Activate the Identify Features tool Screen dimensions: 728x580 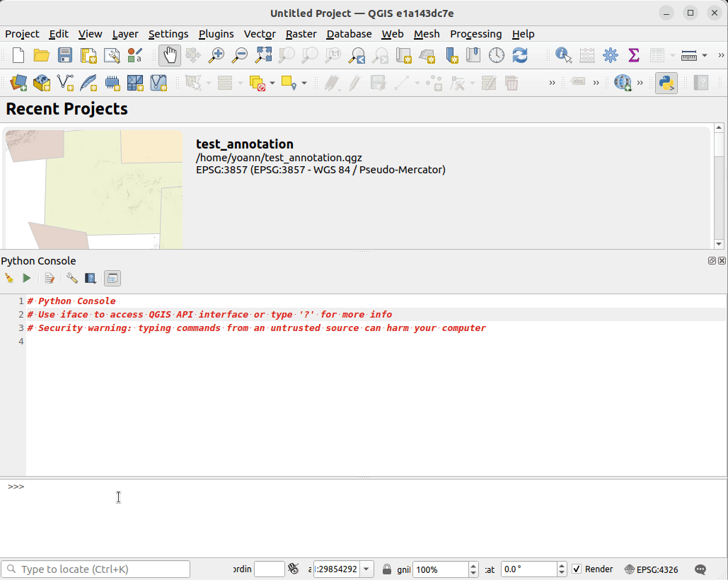(x=562, y=55)
